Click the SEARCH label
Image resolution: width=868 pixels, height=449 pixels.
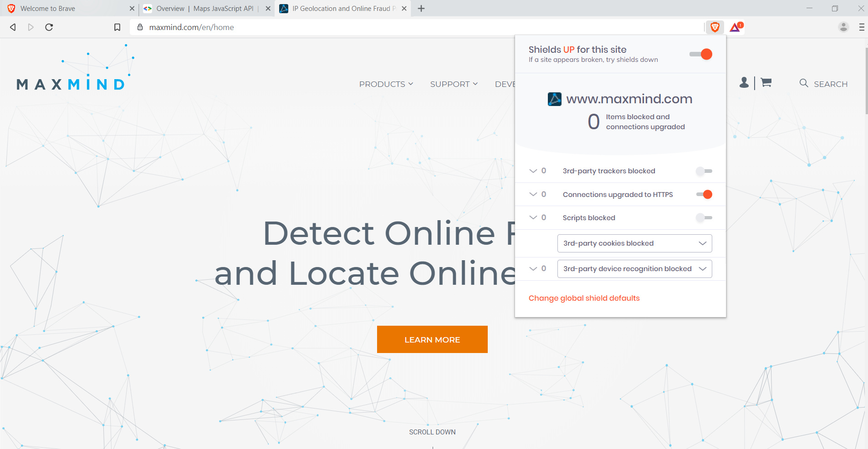click(x=831, y=84)
